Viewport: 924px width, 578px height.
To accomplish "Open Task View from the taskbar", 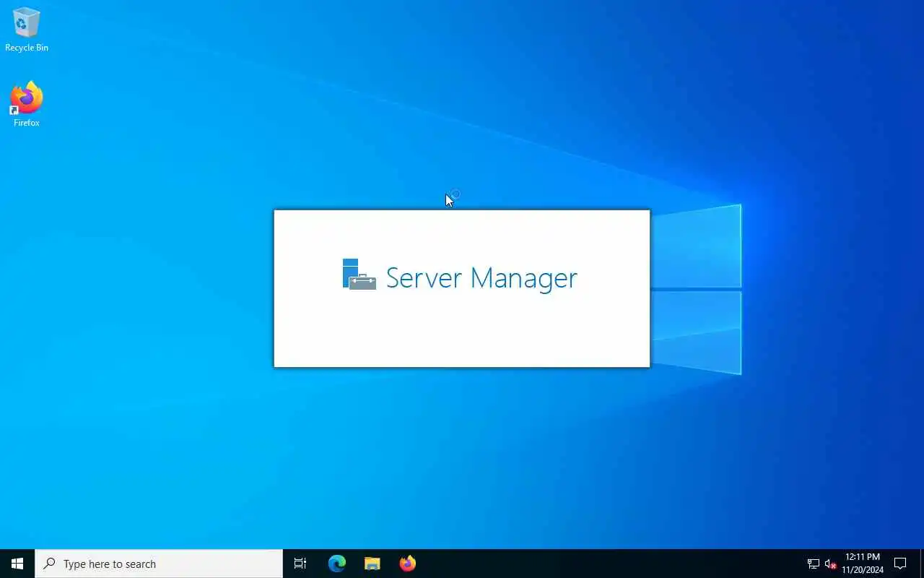I will point(300,564).
